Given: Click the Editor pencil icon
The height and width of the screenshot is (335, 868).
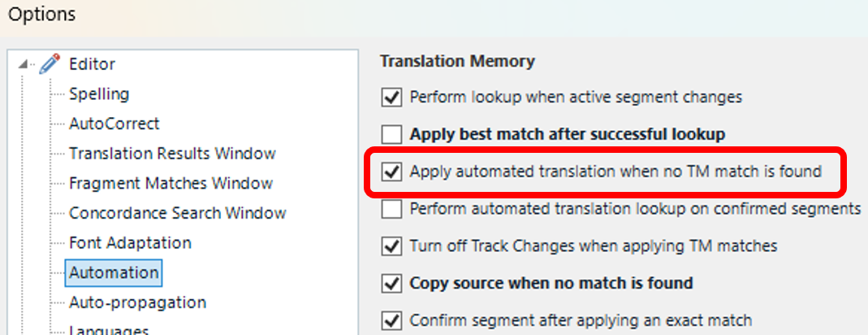Looking at the screenshot, I should [x=50, y=63].
